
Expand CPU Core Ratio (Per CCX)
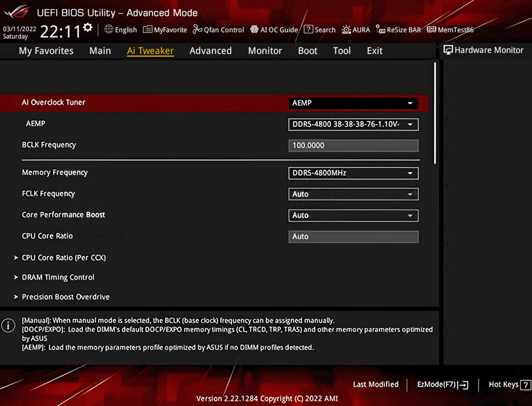point(60,258)
